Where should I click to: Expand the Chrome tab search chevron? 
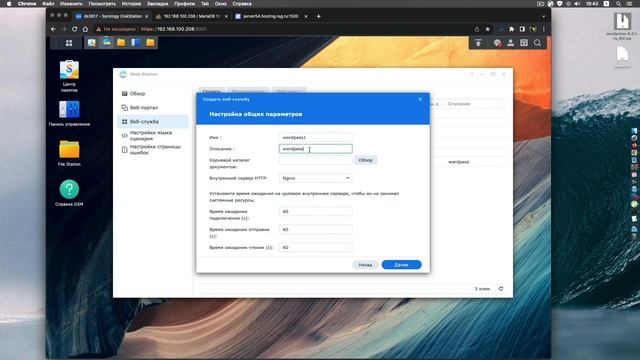click(543, 16)
